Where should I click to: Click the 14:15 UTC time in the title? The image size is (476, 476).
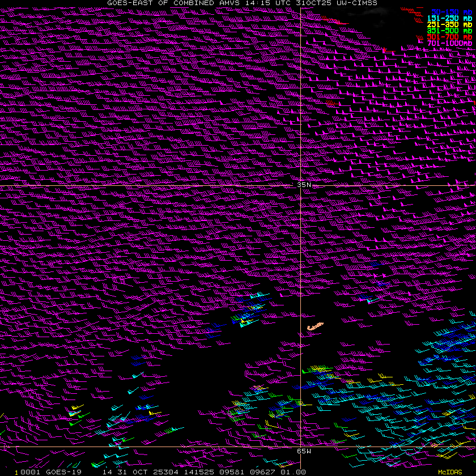[x=267, y=3]
